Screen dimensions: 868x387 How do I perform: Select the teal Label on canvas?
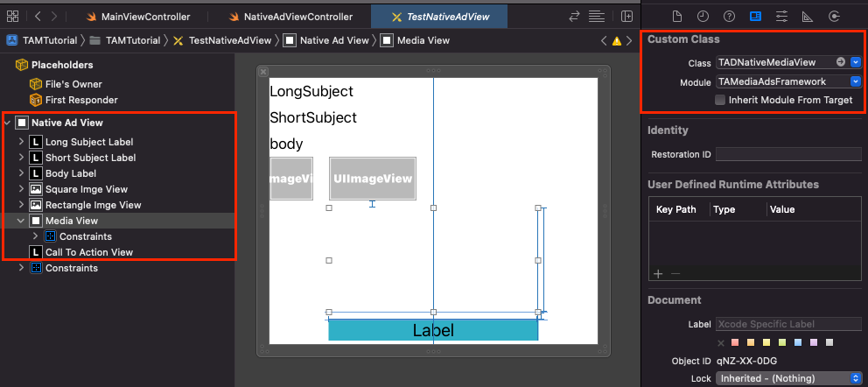[x=433, y=330]
